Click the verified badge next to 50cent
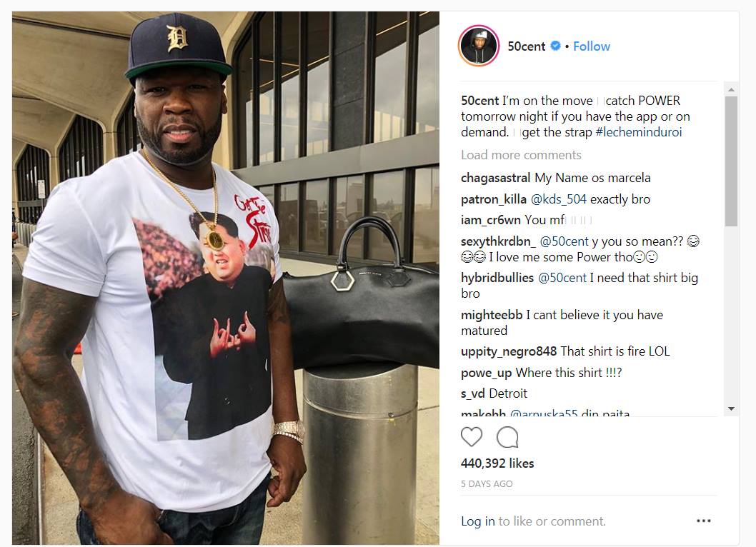The width and height of the screenshot is (756, 547). pos(555,46)
